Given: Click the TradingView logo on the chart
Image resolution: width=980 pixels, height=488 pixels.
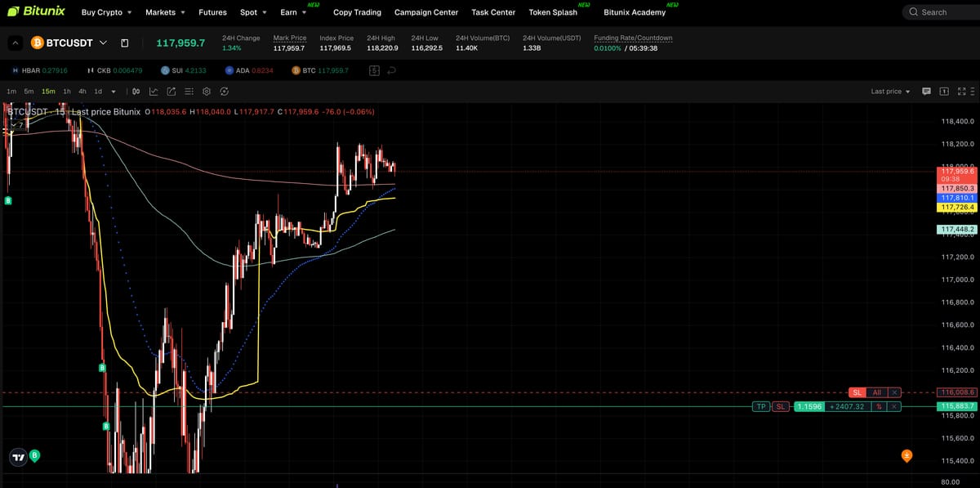Looking at the screenshot, I should pyautogui.click(x=18, y=459).
